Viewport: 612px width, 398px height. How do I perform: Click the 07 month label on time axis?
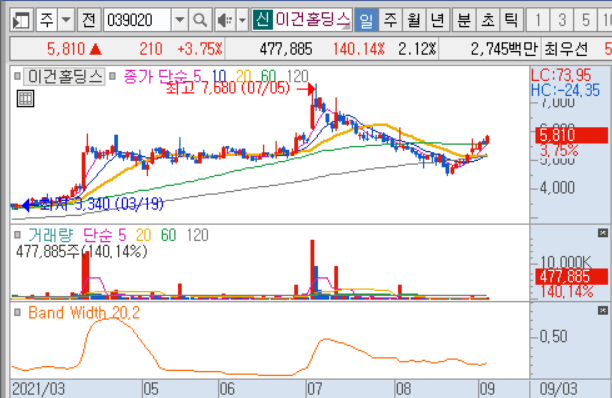tap(315, 389)
